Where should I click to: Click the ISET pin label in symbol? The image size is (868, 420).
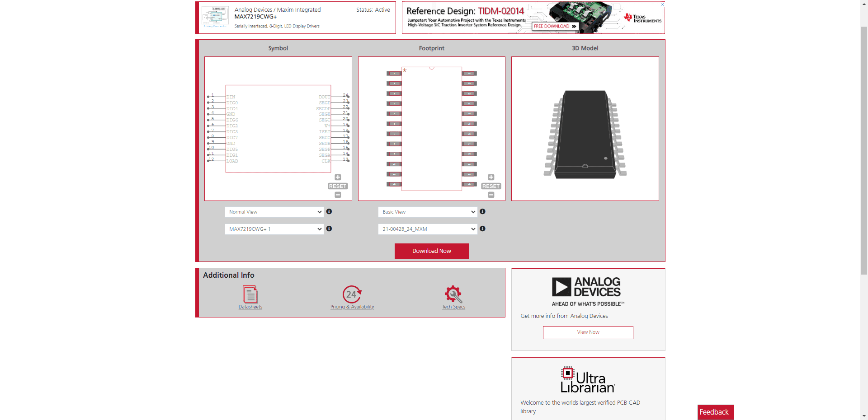point(325,132)
